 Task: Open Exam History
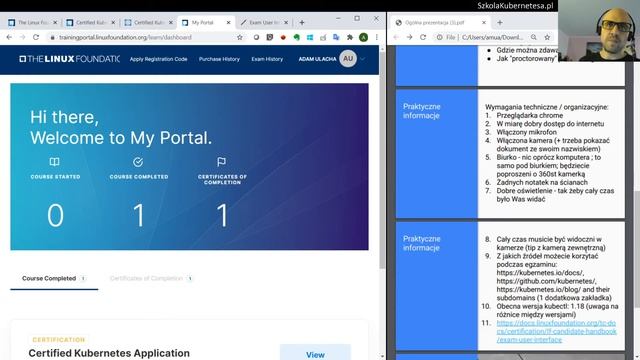point(267,59)
